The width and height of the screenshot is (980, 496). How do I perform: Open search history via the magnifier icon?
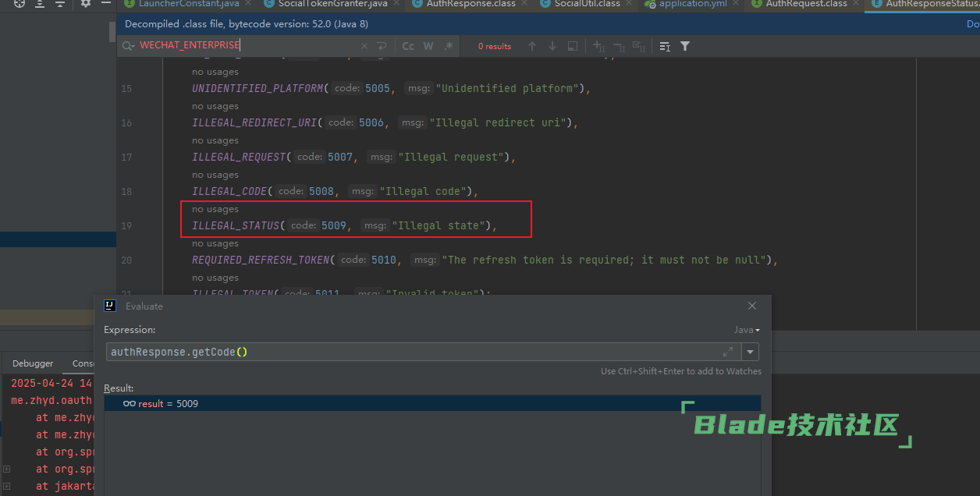(129, 46)
